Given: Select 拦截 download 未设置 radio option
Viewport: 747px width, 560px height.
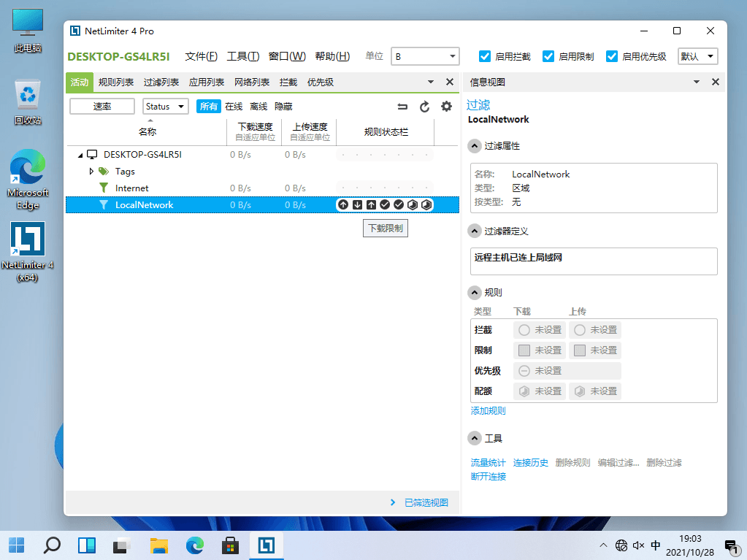Looking at the screenshot, I should (540, 330).
